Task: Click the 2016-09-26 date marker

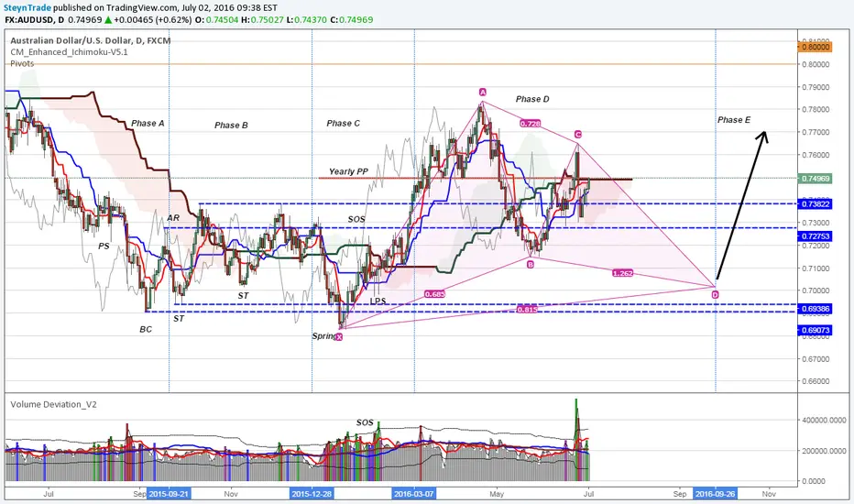Action: [715, 494]
